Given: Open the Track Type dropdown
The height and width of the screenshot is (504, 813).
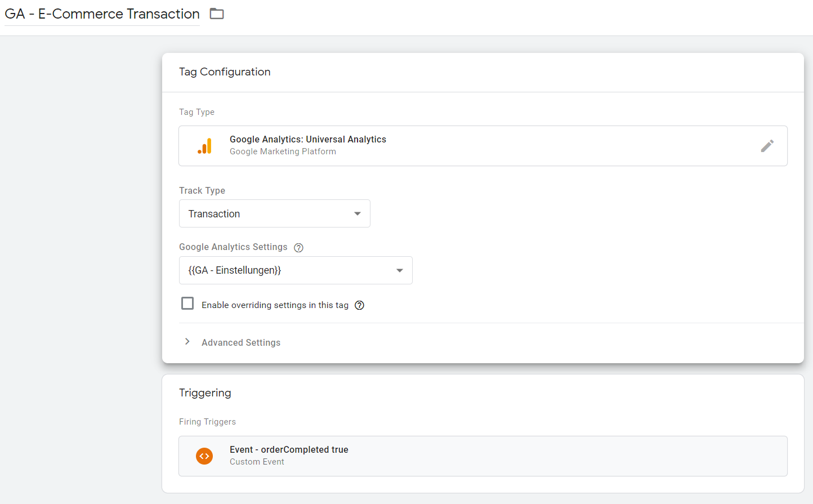Looking at the screenshot, I should (x=274, y=213).
